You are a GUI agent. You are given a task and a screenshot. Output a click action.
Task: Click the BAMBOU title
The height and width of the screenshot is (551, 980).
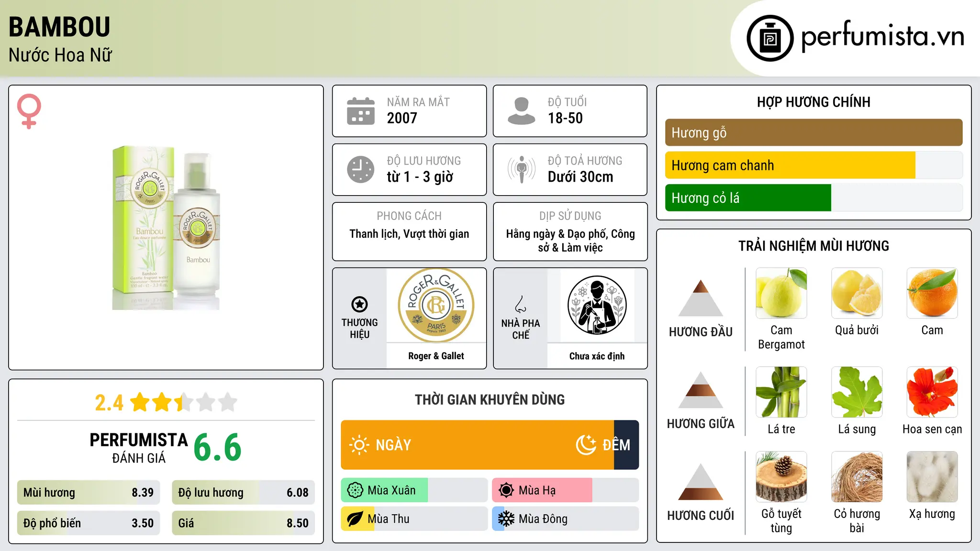tap(59, 27)
